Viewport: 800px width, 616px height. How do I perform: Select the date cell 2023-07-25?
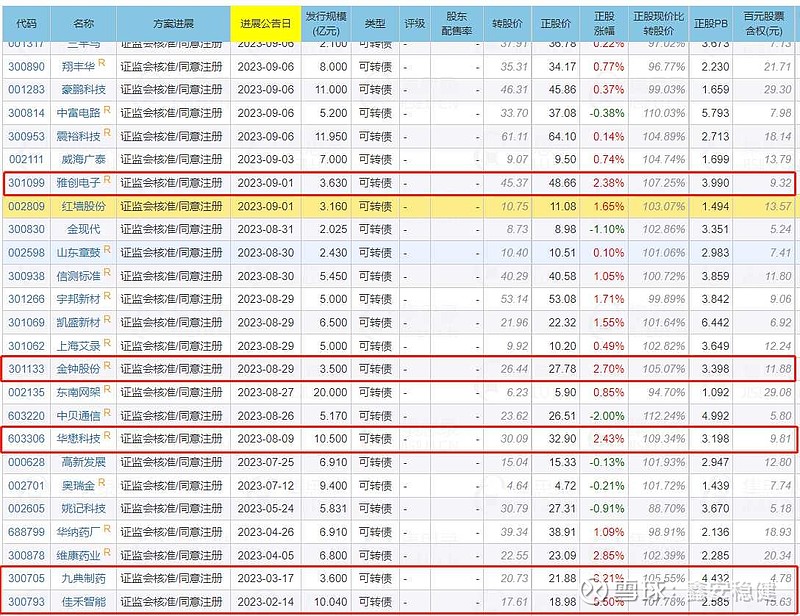[x=266, y=462]
